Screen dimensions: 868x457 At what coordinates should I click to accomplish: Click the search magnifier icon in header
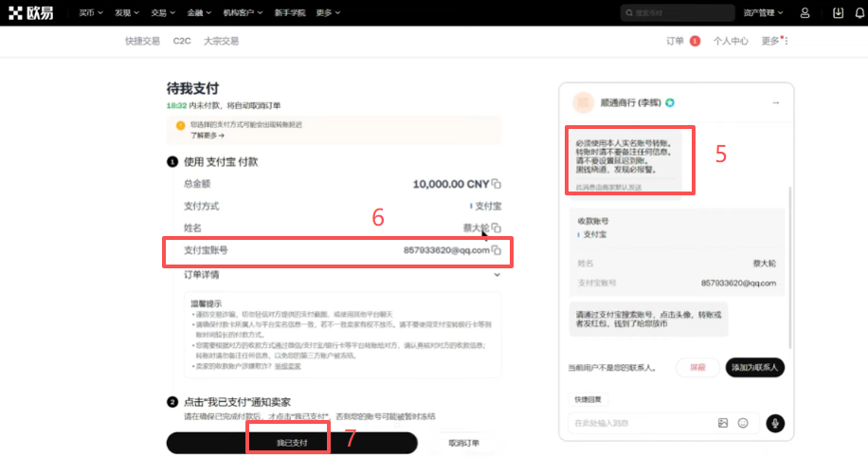(x=629, y=12)
